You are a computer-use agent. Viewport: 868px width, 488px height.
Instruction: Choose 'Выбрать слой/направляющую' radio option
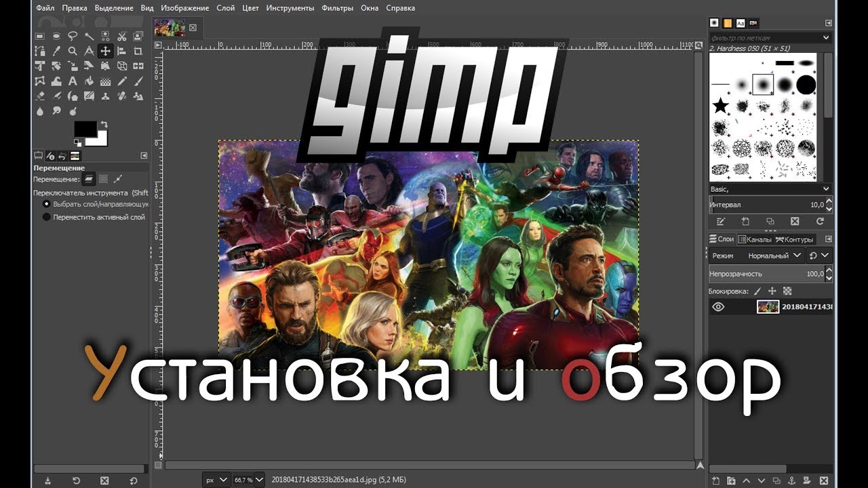[x=95, y=203]
